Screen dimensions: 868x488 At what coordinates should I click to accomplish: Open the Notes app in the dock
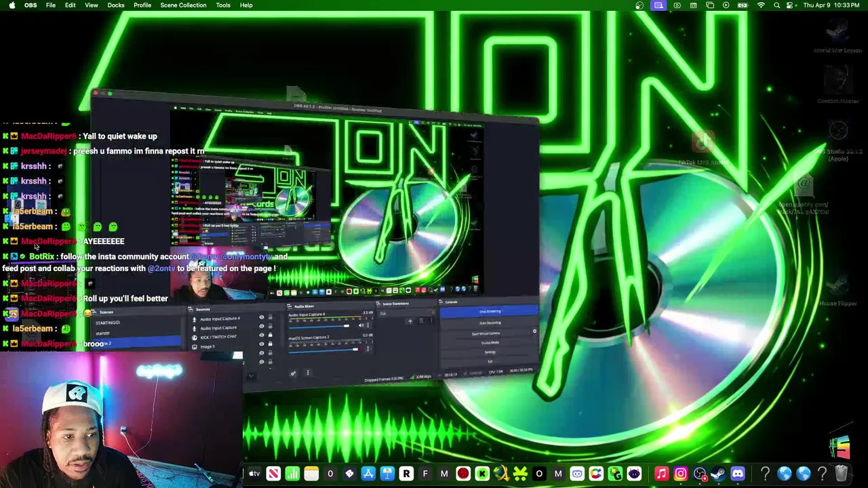311,474
